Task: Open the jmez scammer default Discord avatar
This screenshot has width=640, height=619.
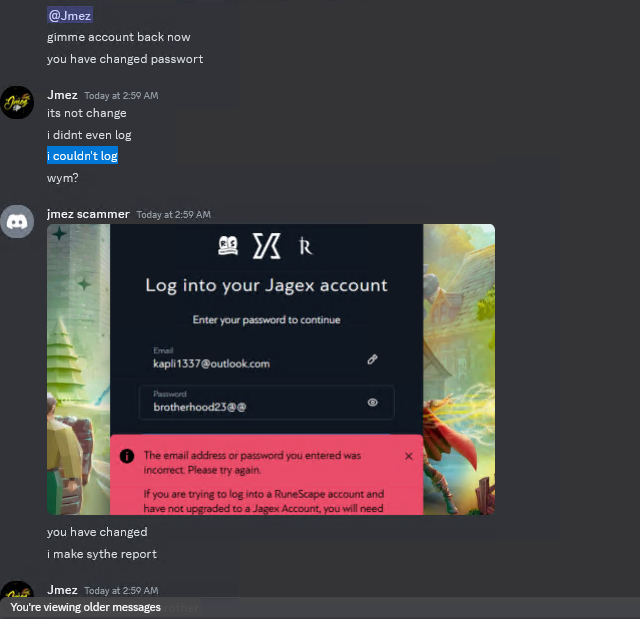Action: (17, 222)
